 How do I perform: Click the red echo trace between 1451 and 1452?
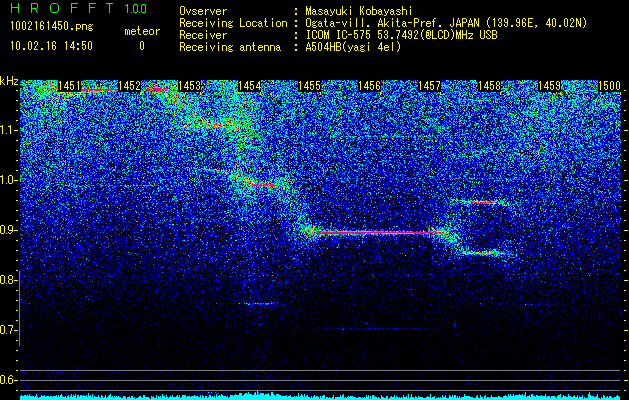point(99,90)
